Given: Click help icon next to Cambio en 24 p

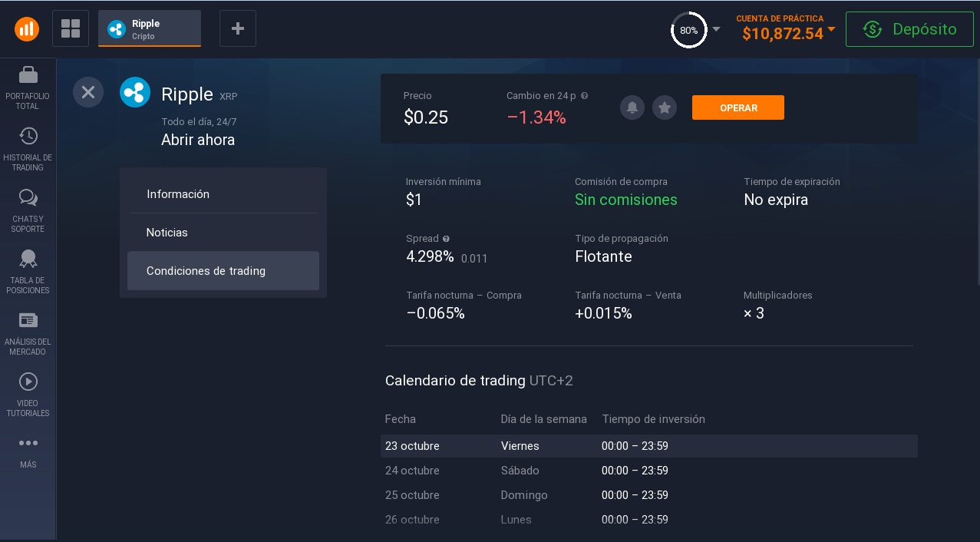Looking at the screenshot, I should click(585, 96).
